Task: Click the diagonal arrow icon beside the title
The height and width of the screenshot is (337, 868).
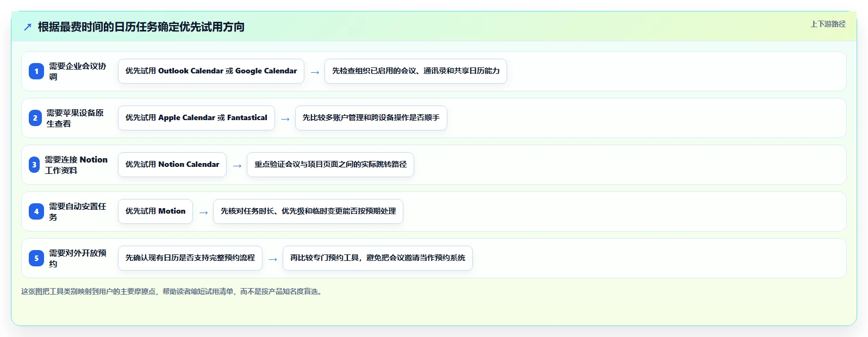Action: (x=28, y=27)
